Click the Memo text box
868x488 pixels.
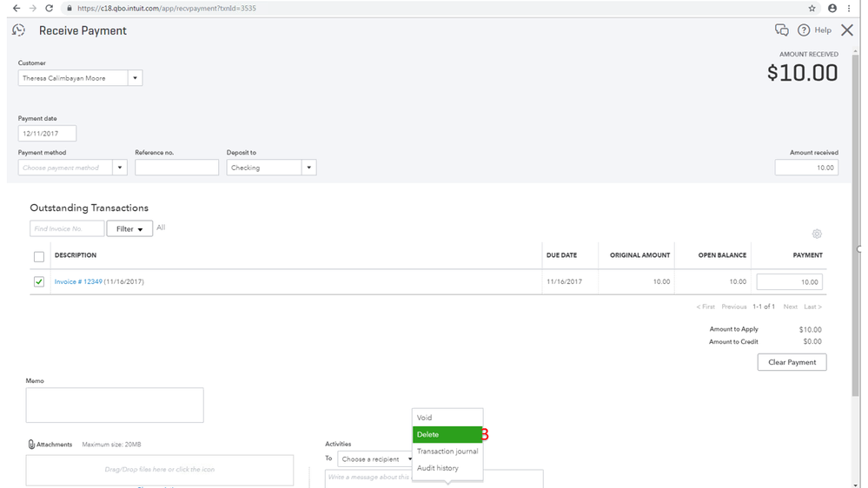(x=115, y=405)
